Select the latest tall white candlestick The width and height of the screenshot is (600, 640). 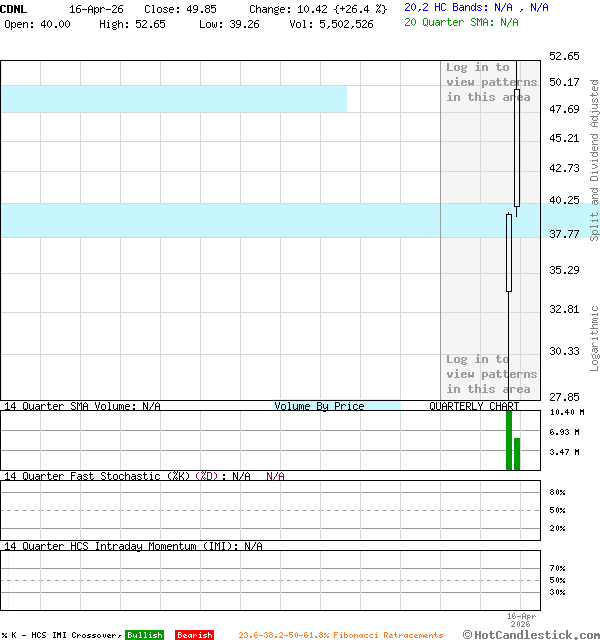(x=517, y=147)
